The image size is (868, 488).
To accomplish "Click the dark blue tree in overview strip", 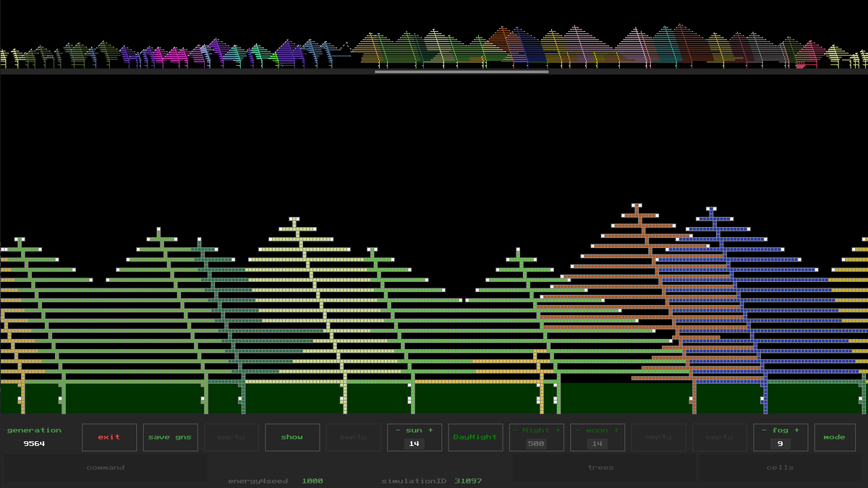I will tap(525, 49).
